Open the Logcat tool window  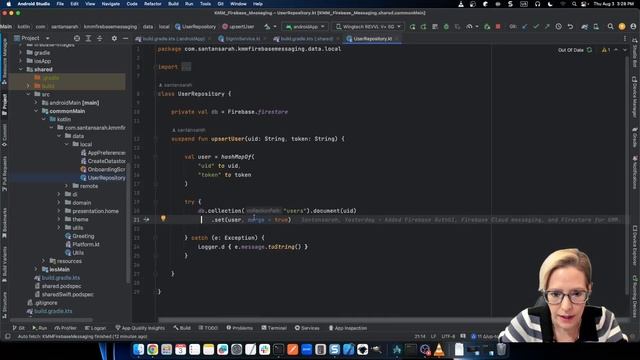95,328
